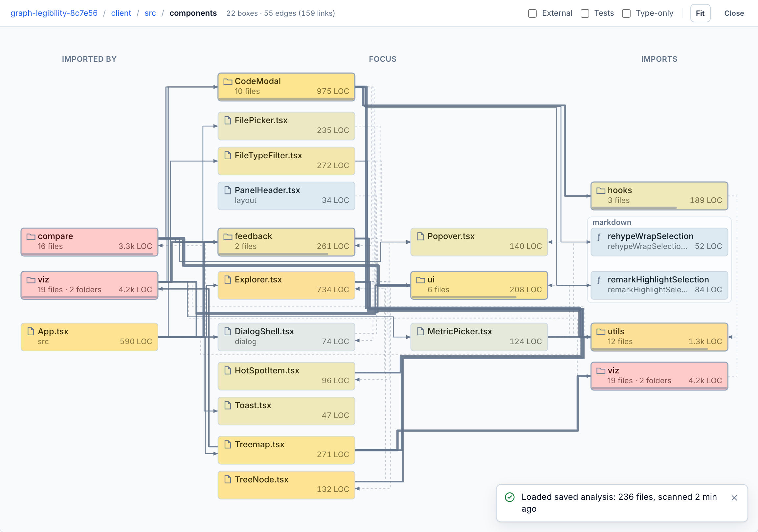This screenshot has height=532, width=758.
Task: Click the IMPORTED BY column heading
Action: [x=89, y=59]
